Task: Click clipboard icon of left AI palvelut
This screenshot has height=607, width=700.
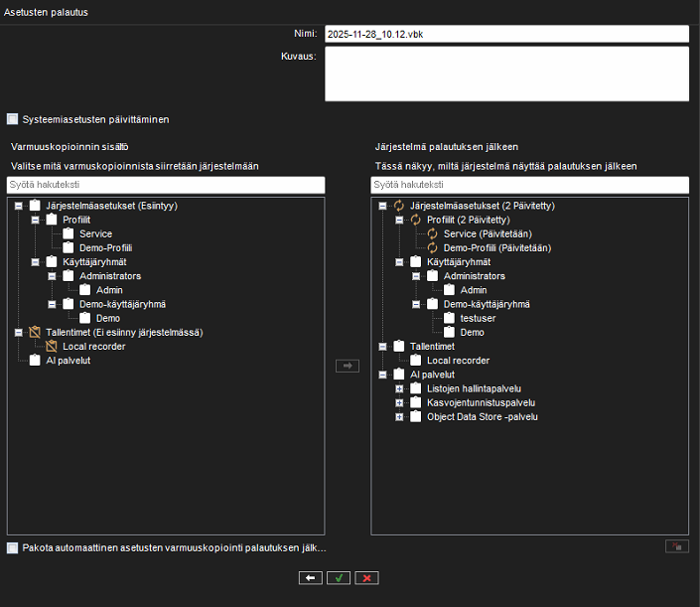Action: click(x=35, y=360)
